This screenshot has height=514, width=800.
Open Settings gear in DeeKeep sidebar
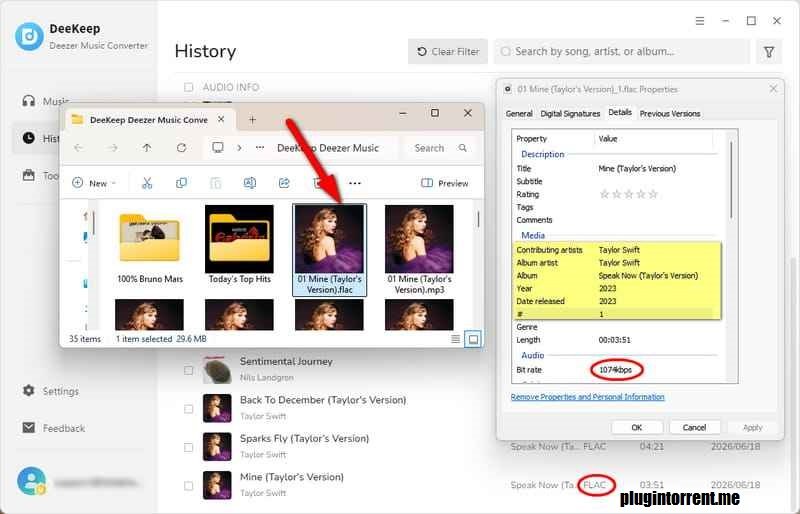[x=29, y=391]
